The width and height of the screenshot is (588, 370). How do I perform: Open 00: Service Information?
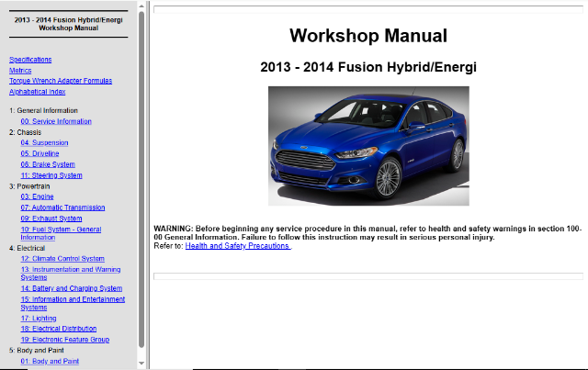coord(56,121)
